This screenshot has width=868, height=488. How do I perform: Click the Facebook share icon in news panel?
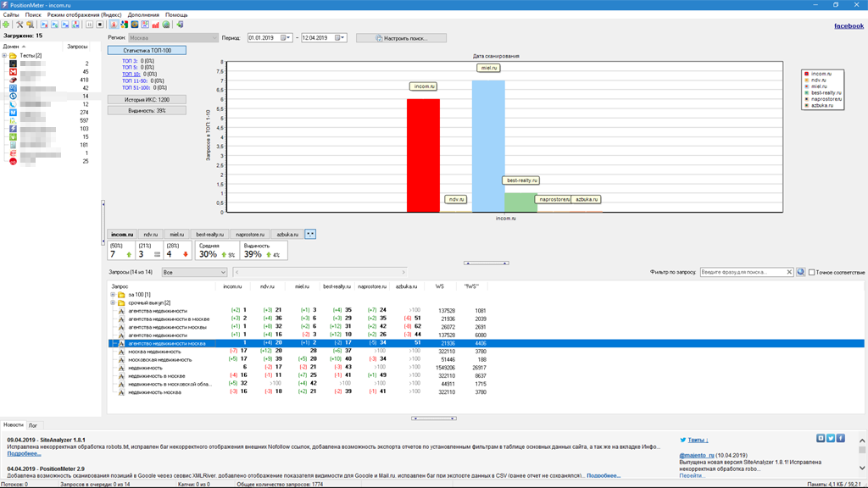point(841,438)
